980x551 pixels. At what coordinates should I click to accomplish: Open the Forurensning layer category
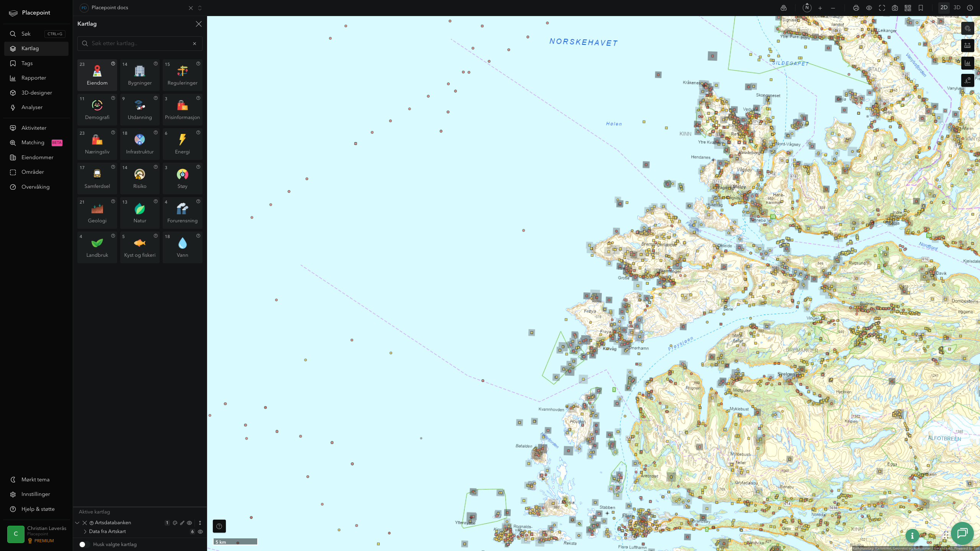click(182, 213)
